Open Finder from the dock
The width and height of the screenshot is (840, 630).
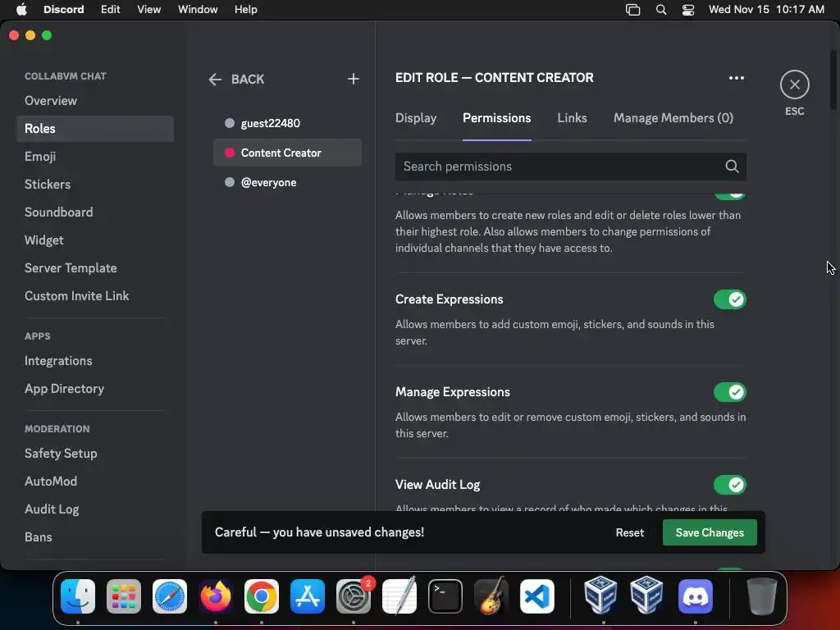point(78,596)
